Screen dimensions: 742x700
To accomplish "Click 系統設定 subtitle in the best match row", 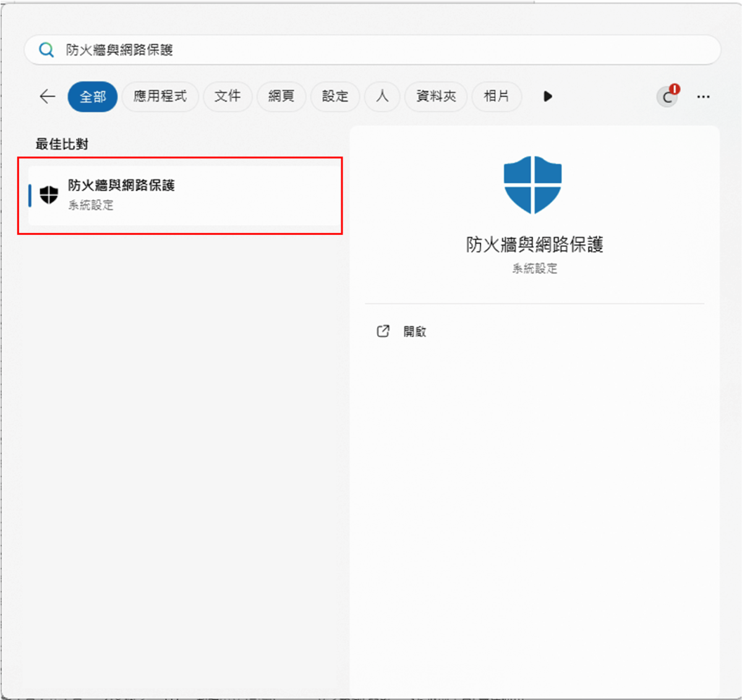I will pos(91,205).
